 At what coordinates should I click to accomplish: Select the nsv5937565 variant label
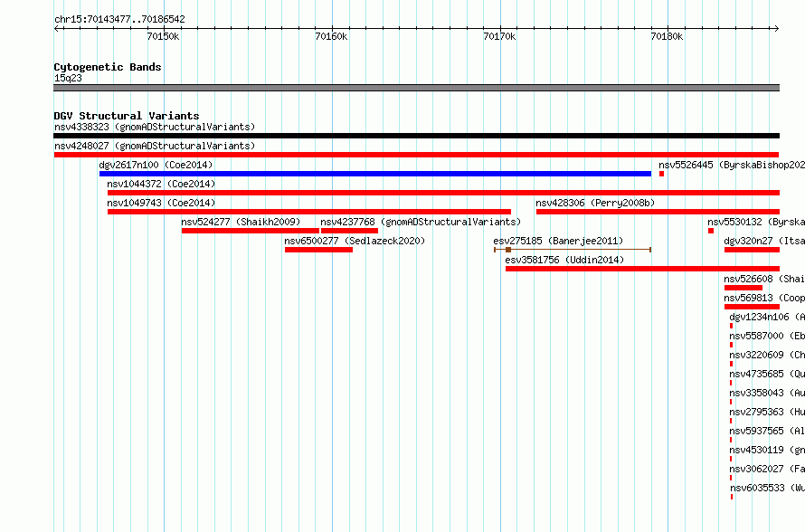click(767, 431)
